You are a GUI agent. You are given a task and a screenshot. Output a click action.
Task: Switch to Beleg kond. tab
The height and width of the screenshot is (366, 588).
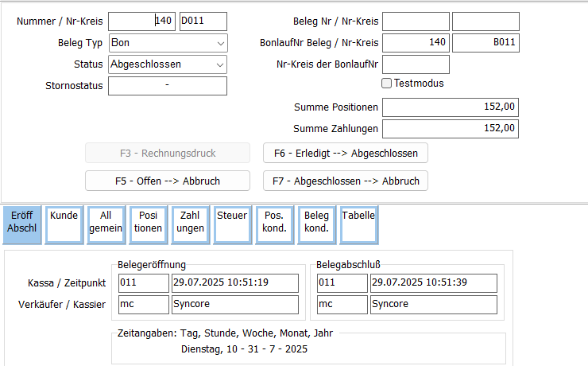click(x=316, y=223)
